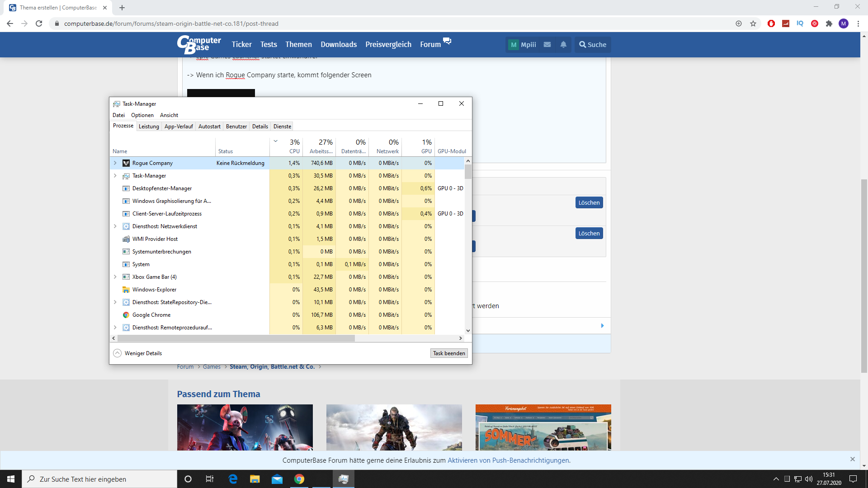Switch to the Benutzer tab
Image resolution: width=868 pixels, height=488 pixels.
click(236, 127)
